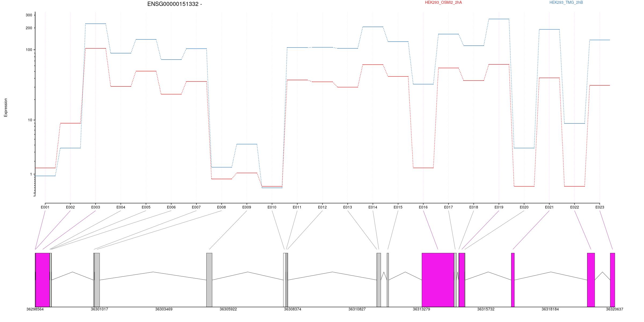Click the Expression y-axis label

click(x=6, y=108)
